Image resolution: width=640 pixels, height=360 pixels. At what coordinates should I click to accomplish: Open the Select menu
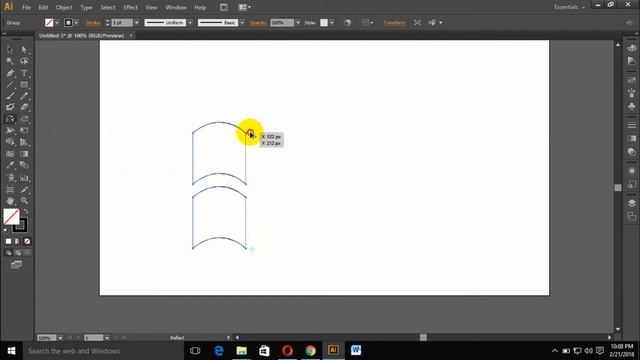point(108,7)
